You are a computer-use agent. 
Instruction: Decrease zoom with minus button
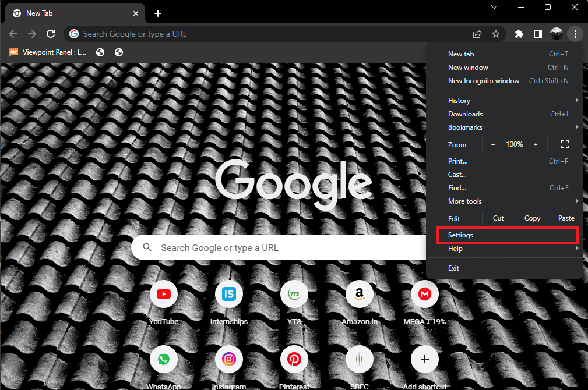click(493, 144)
